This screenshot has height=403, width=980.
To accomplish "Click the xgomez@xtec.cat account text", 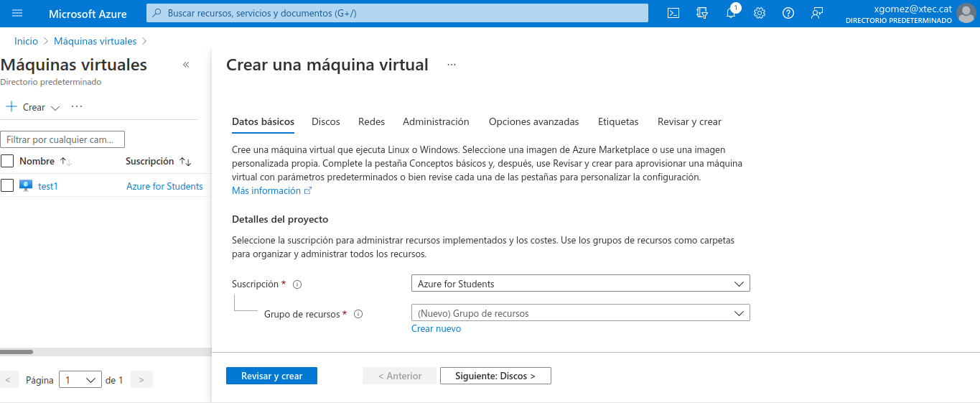I will pos(913,9).
